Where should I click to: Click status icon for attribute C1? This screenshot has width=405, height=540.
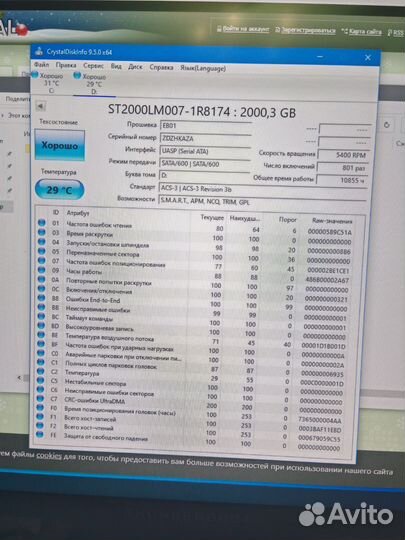pyautogui.click(x=41, y=362)
